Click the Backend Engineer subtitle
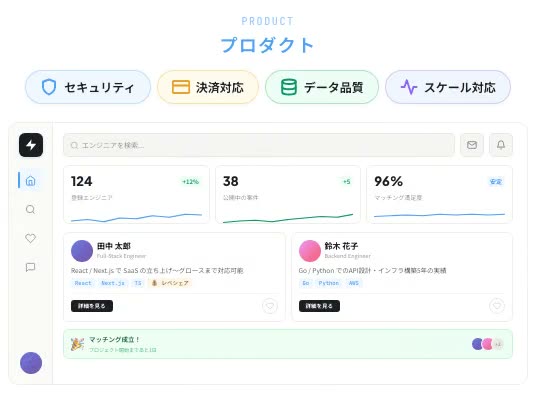This screenshot has width=536, height=394. [x=348, y=256]
